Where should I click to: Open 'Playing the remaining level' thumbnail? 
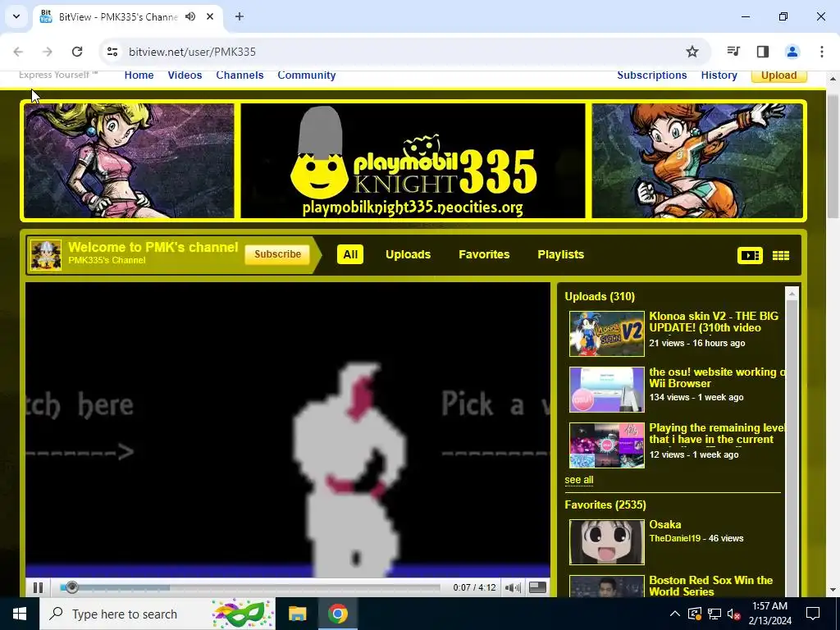point(607,445)
